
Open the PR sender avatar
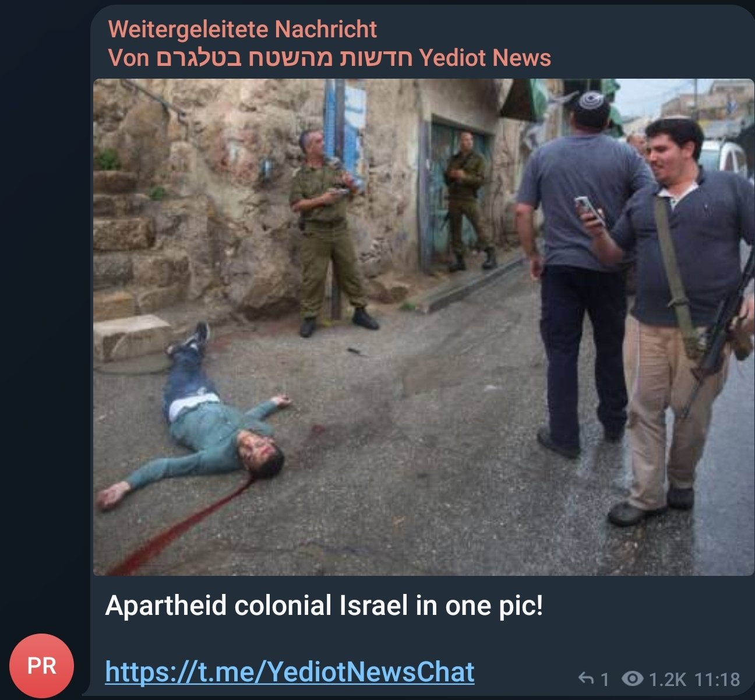[41, 665]
